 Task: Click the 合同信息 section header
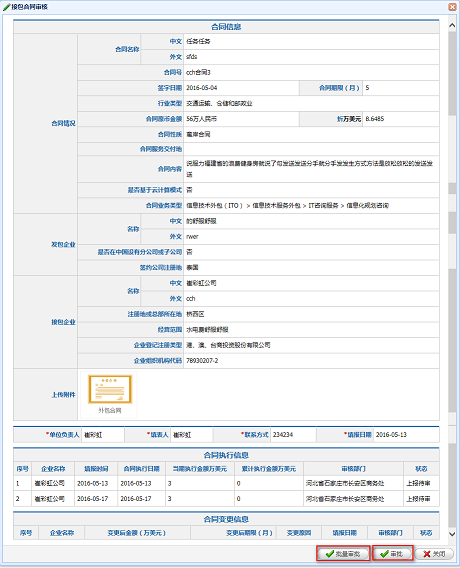(x=226, y=27)
